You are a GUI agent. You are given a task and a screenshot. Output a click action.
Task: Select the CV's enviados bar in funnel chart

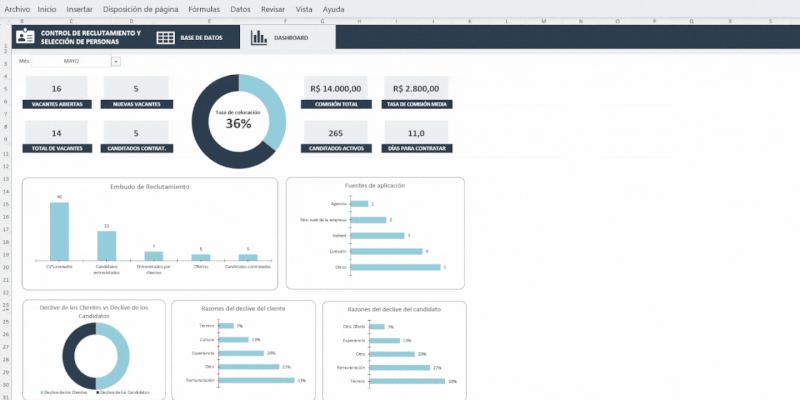tap(59, 231)
